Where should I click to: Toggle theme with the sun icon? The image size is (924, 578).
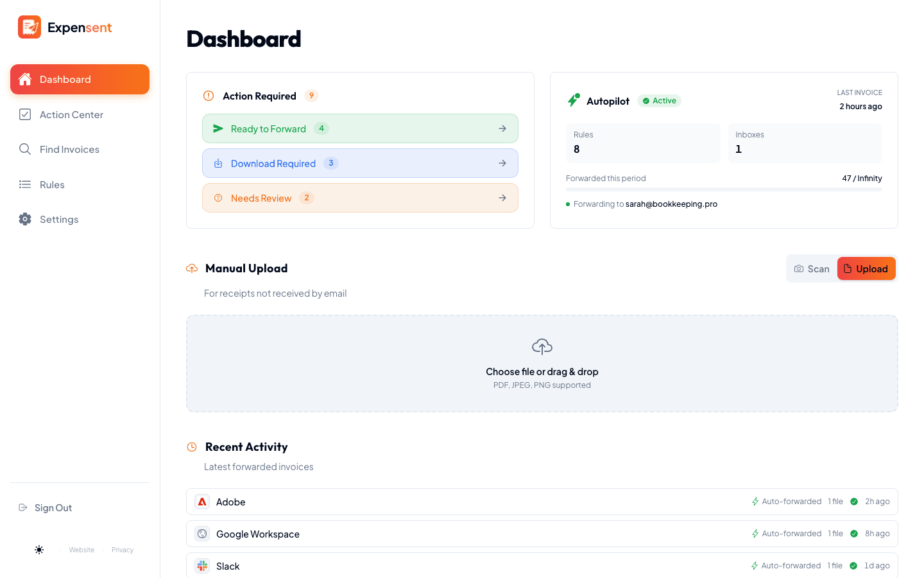pyautogui.click(x=39, y=550)
